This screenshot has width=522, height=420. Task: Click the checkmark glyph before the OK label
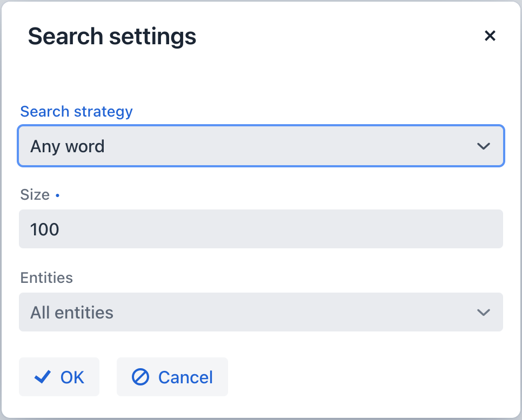click(x=42, y=377)
